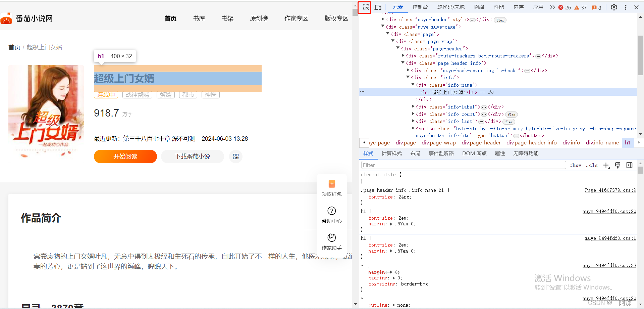
Task: Click flex badge on muye-header div
Action: point(500,20)
